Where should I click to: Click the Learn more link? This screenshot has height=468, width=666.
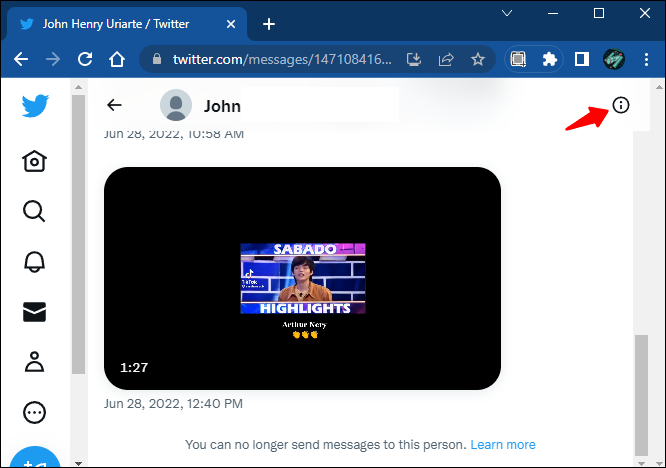(503, 445)
